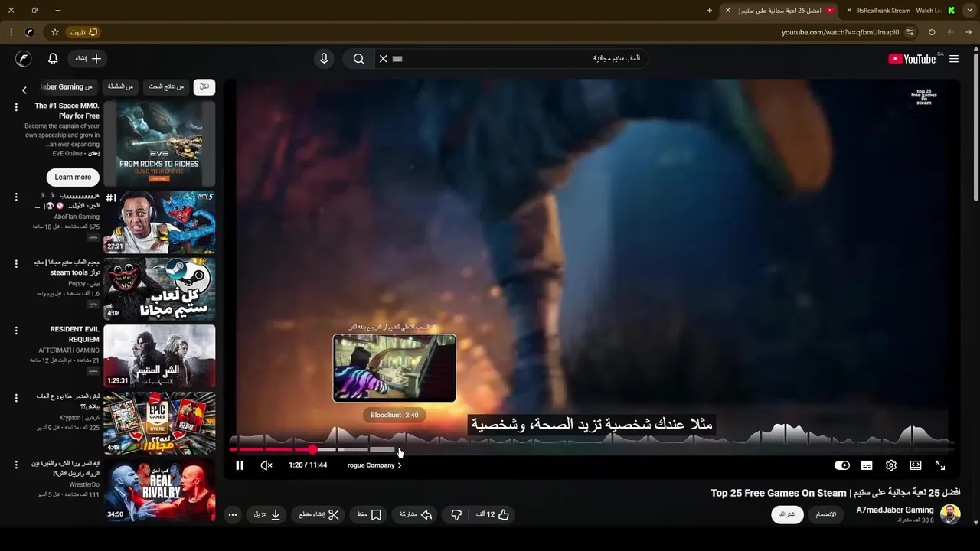980x551 pixels.
Task: Toggle the autoplay switch in the player
Action: pyautogui.click(x=842, y=465)
